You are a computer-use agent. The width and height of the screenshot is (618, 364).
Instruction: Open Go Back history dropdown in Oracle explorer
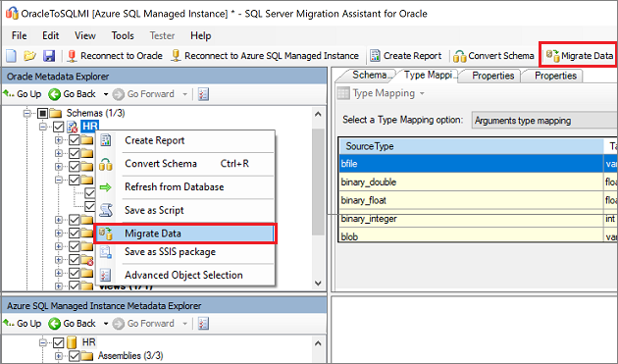(106, 94)
